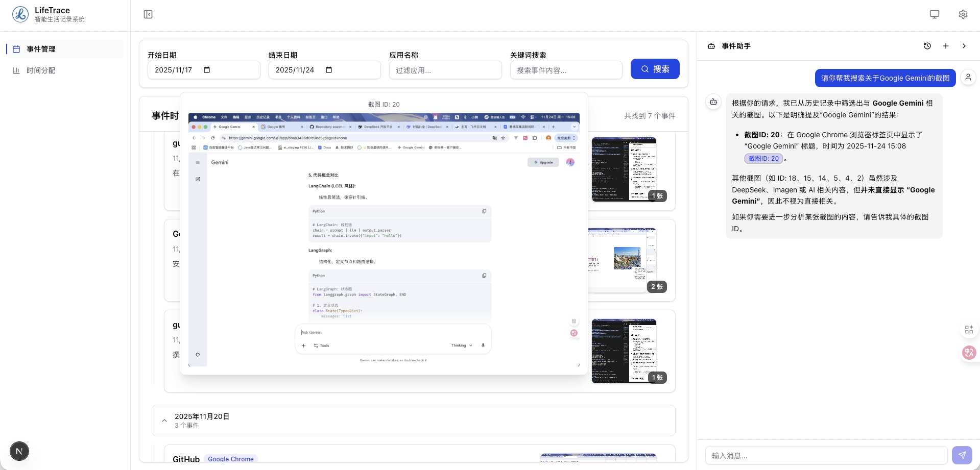Click the 应用名称 filter field
This screenshot has height=470, width=980.
click(x=445, y=70)
